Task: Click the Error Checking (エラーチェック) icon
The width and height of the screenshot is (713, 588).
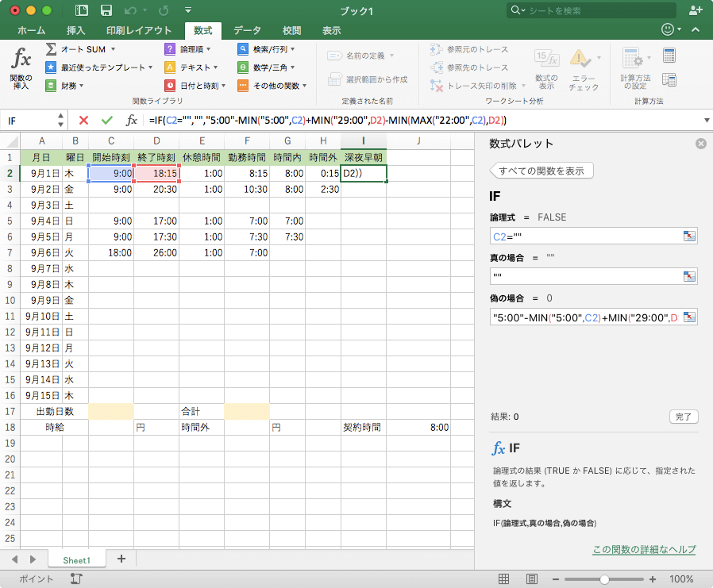Action: (580, 59)
